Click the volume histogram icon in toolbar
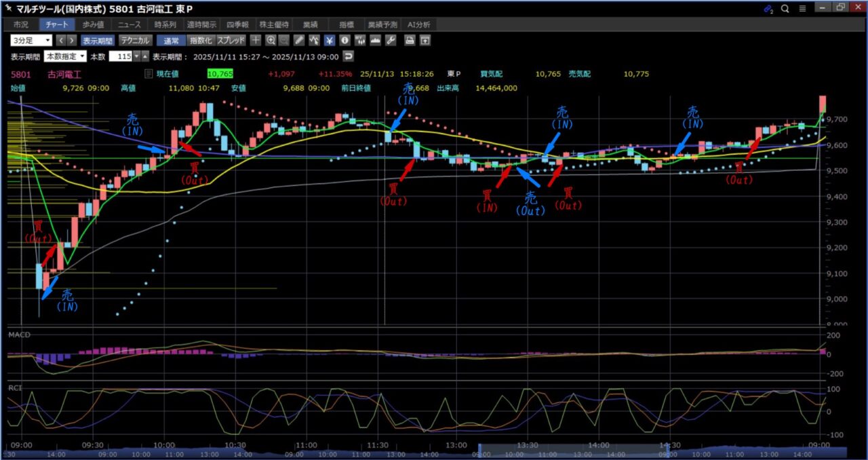Viewport: 868px width, 460px height. point(375,40)
